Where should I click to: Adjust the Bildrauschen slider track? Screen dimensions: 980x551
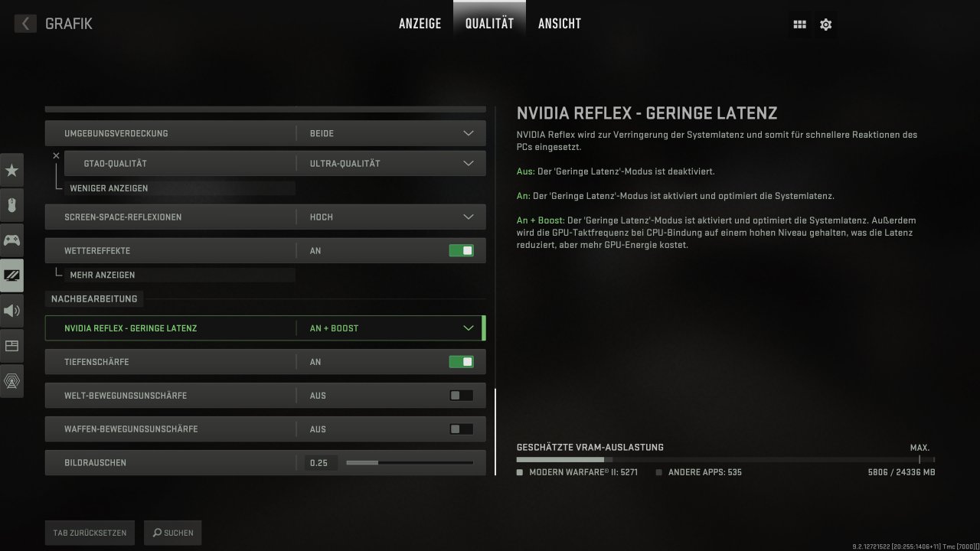[x=410, y=463]
